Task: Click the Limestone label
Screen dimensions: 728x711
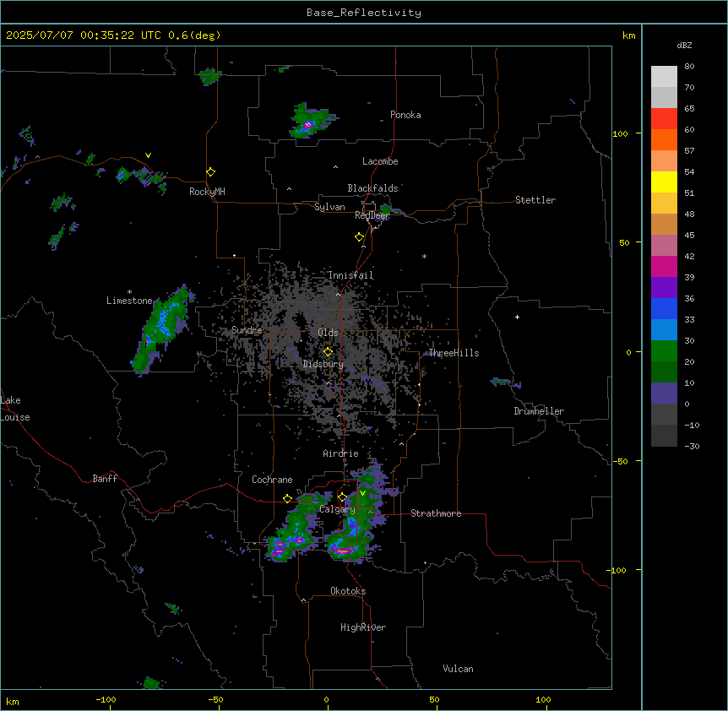Action: [129, 301]
